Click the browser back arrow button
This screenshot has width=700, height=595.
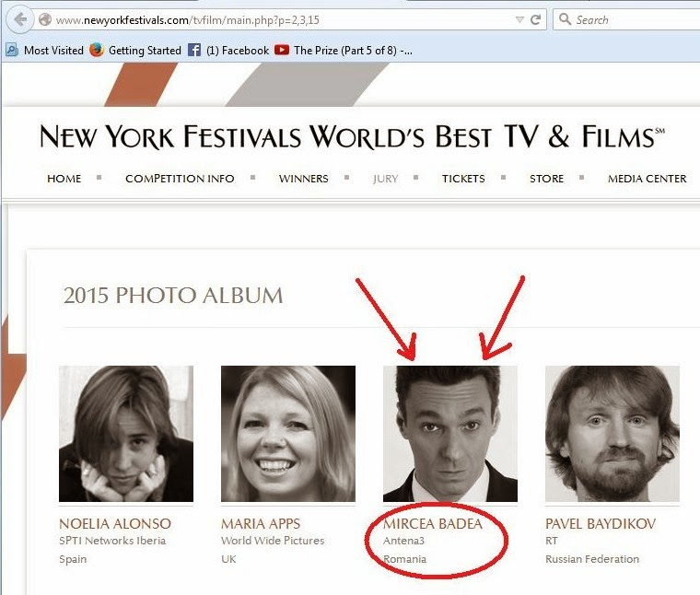pyautogui.click(x=20, y=18)
